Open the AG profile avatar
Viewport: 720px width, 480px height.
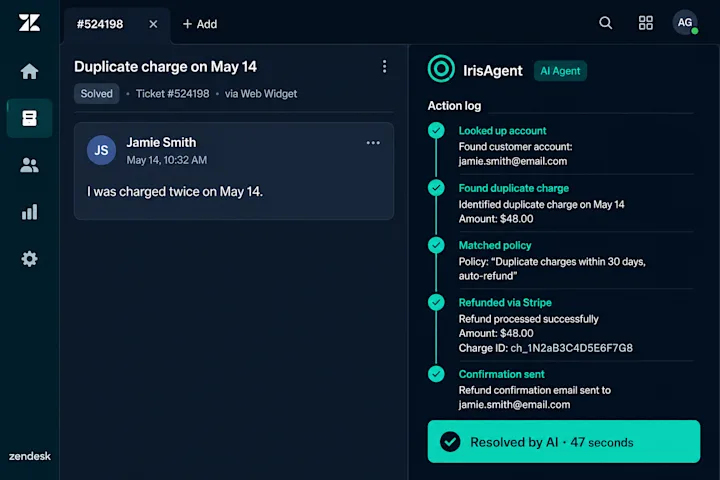coord(685,23)
